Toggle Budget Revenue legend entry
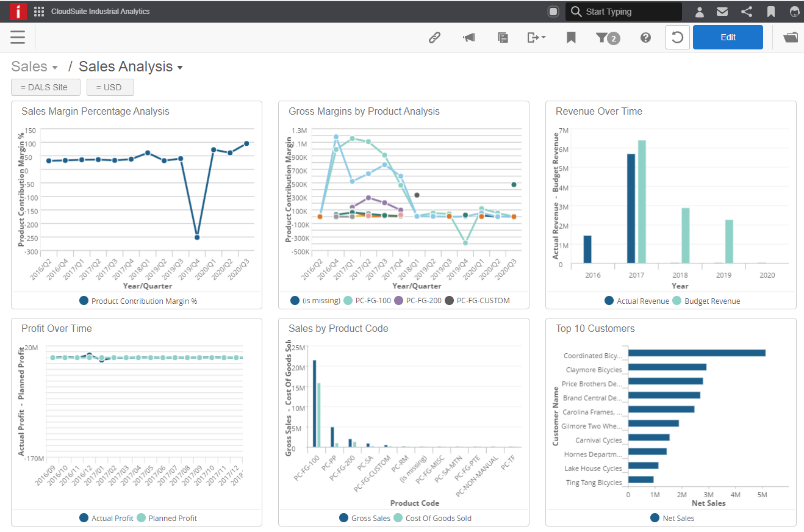Image resolution: width=804 pixels, height=532 pixels. 706,301
